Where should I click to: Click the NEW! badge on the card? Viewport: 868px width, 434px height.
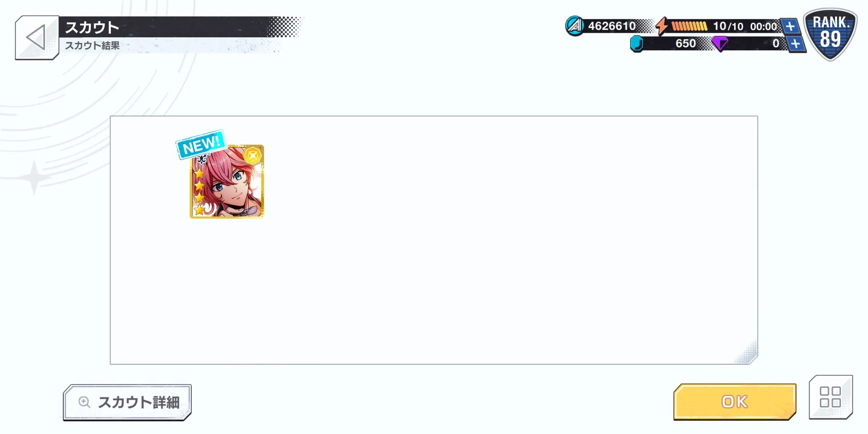(201, 145)
